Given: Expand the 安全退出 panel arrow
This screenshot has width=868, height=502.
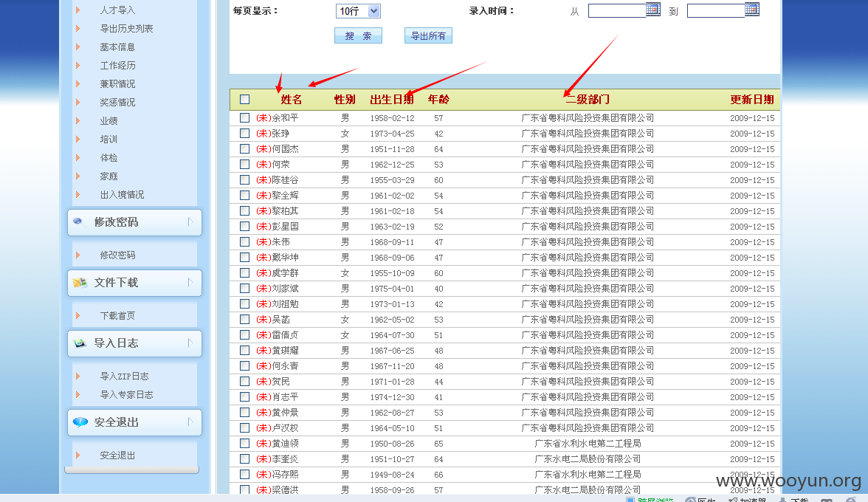Looking at the screenshot, I should [x=190, y=422].
